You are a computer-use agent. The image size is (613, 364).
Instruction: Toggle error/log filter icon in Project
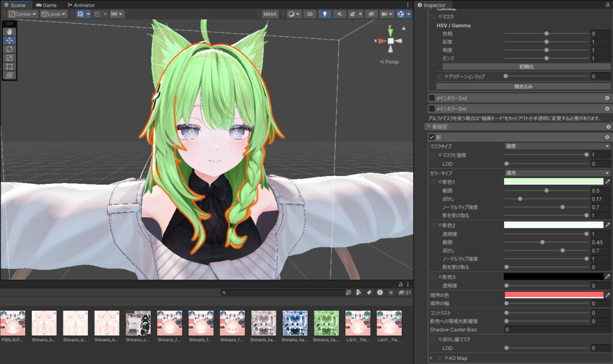coord(380,292)
